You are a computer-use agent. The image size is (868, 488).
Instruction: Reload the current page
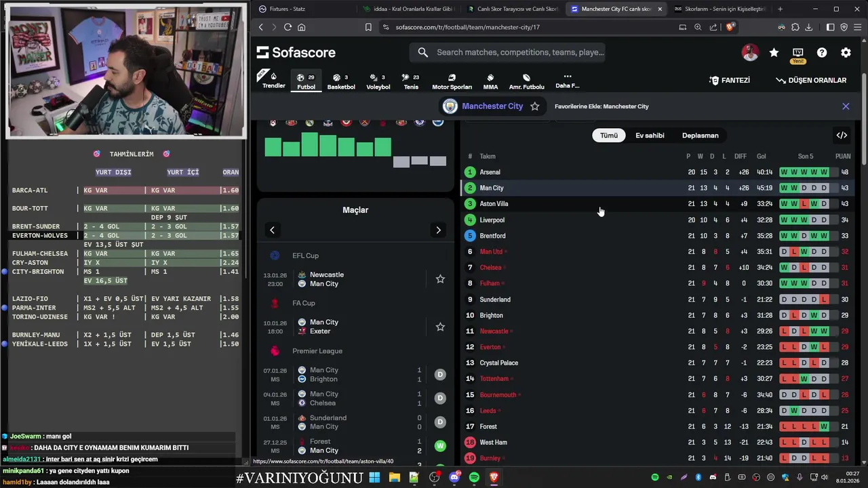pos(288,27)
